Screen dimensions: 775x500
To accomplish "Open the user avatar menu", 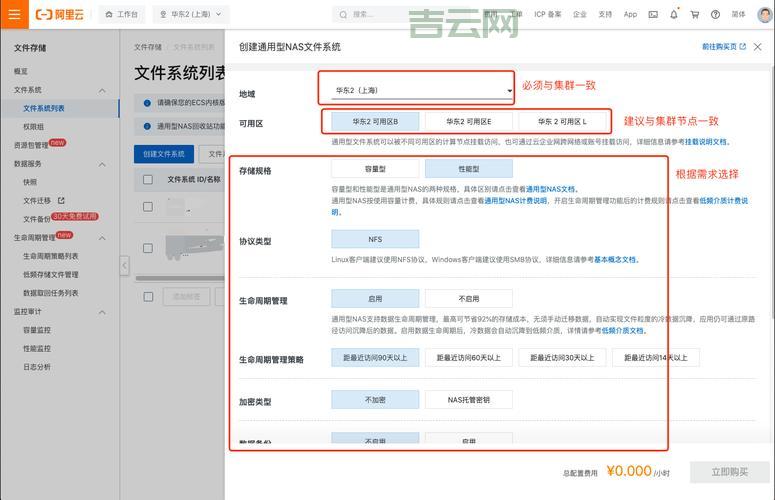I will 765,14.
